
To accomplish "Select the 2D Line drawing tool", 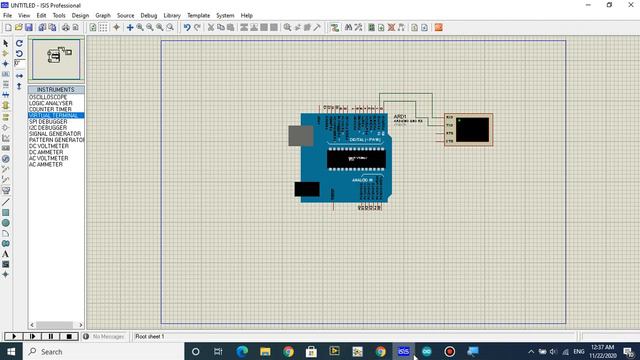I will (x=6, y=202).
